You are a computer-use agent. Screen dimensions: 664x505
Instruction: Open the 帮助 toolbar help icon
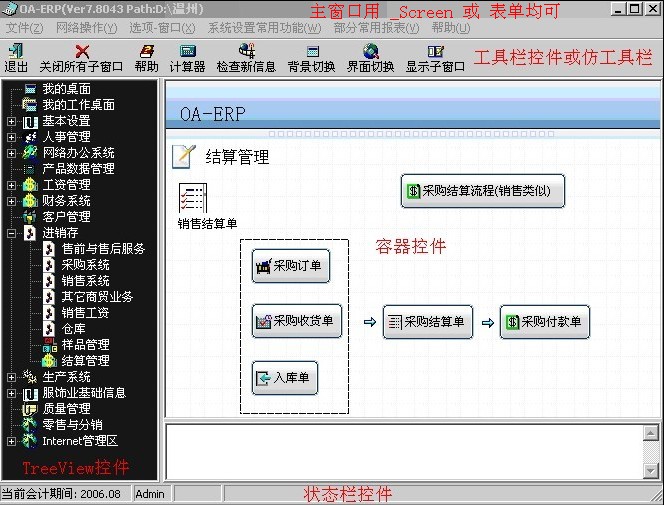(x=147, y=52)
